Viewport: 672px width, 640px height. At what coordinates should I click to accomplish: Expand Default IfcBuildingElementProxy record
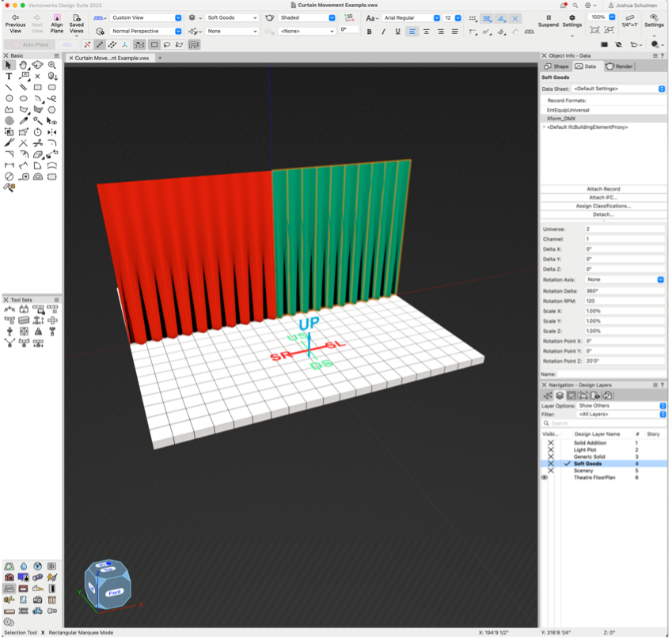tap(544, 127)
